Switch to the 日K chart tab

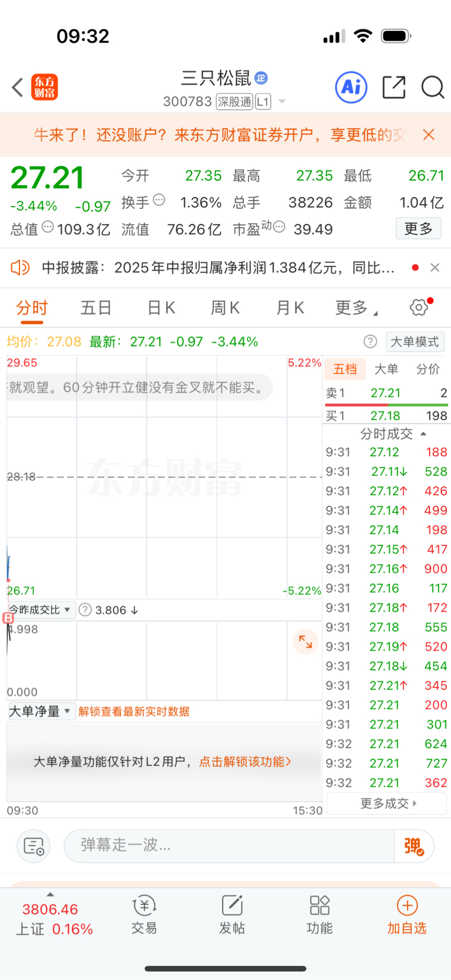[161, 307]
